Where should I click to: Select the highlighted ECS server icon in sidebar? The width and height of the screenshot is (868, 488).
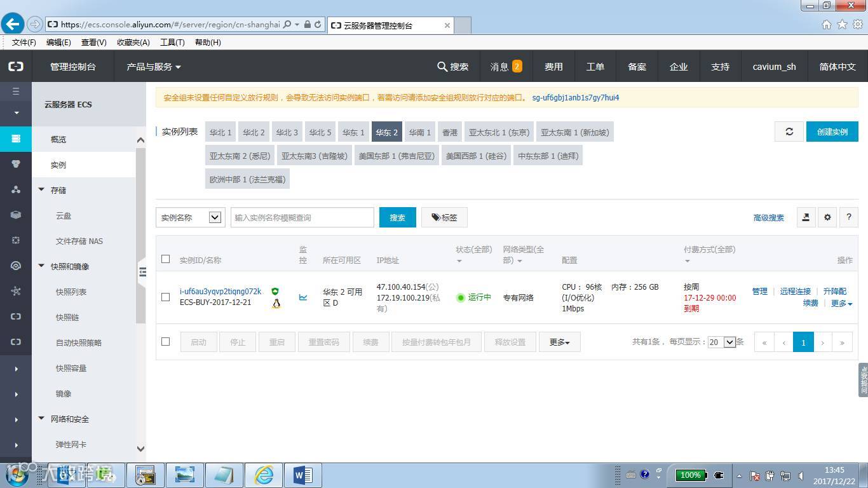16,139
